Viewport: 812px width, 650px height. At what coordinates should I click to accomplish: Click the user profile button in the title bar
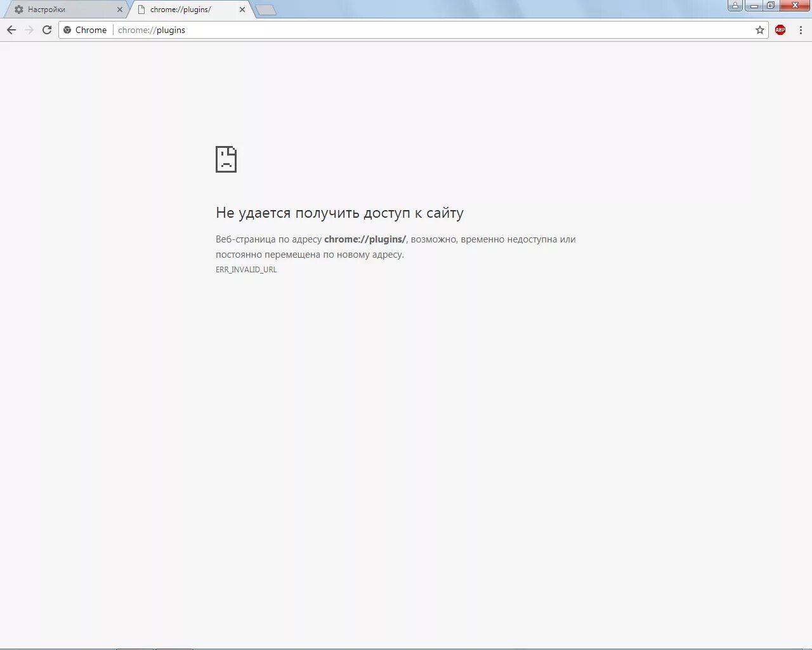coord(735,6)
